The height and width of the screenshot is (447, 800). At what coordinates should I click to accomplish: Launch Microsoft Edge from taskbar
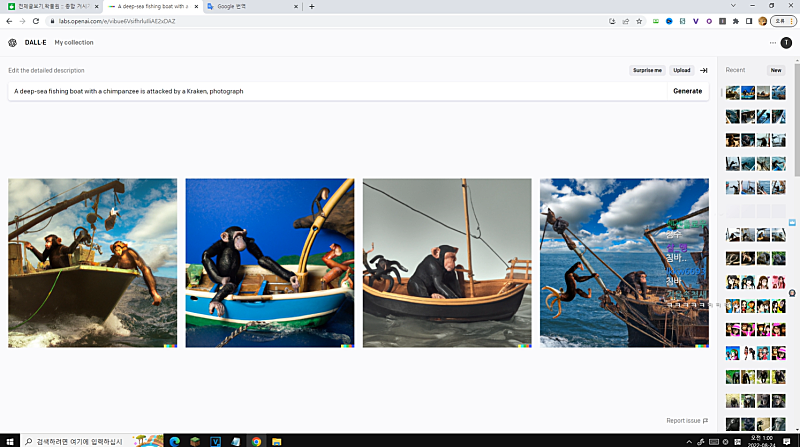click(174, 441)
